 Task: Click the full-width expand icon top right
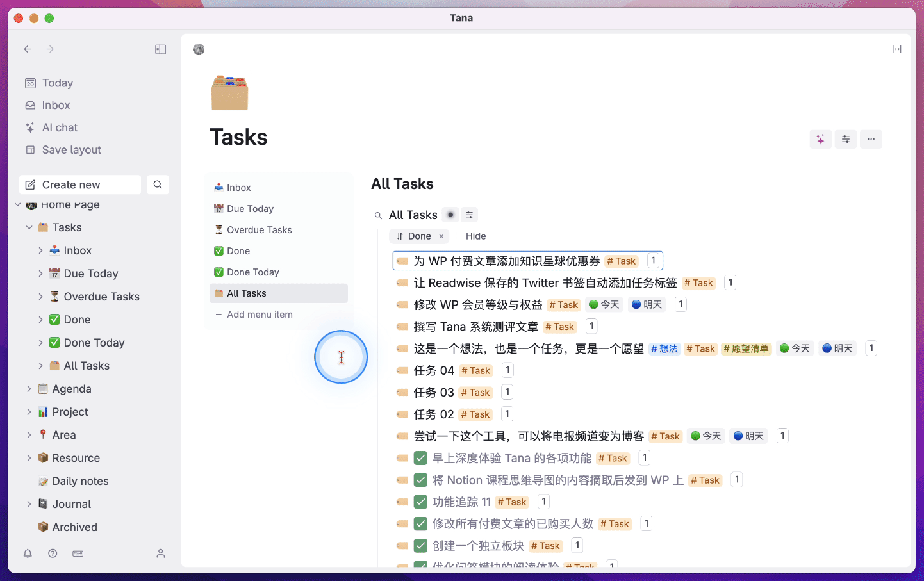896,49
